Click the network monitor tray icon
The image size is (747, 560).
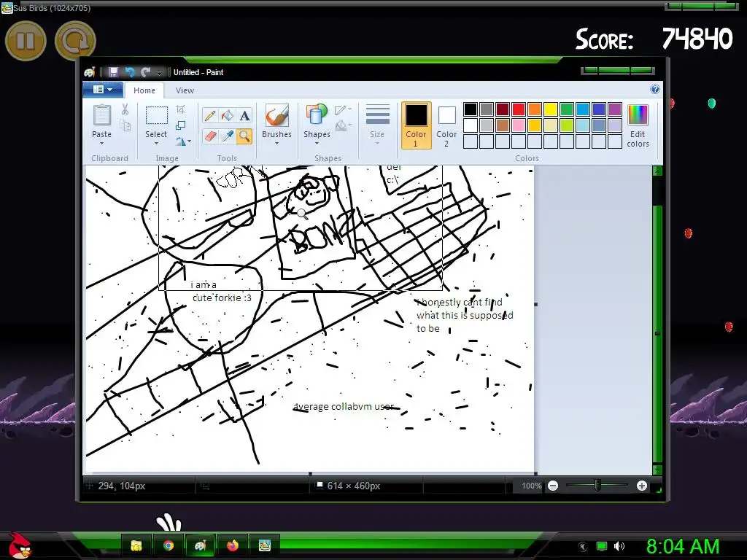(x=602, y=546)
